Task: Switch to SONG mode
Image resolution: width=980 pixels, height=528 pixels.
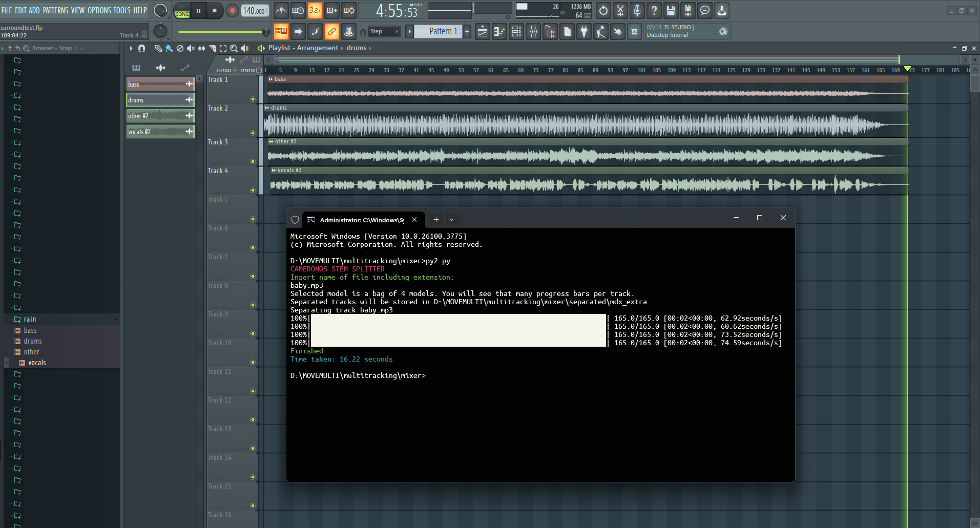Action: pos(182,14)
